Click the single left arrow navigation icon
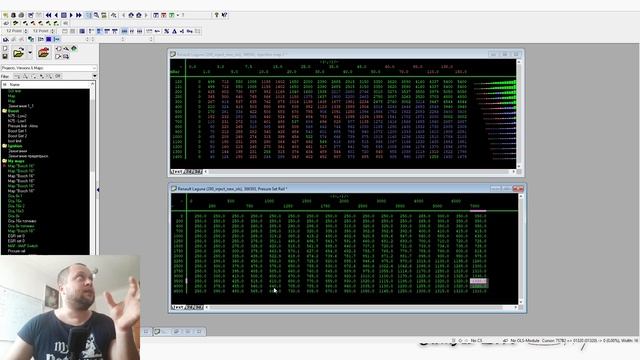Screen dimensions: 640x360 56,15
